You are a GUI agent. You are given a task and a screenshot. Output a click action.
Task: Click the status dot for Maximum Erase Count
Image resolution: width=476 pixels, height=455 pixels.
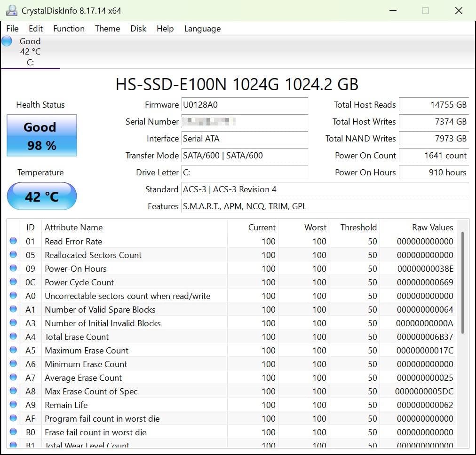(x=13, y=350)
